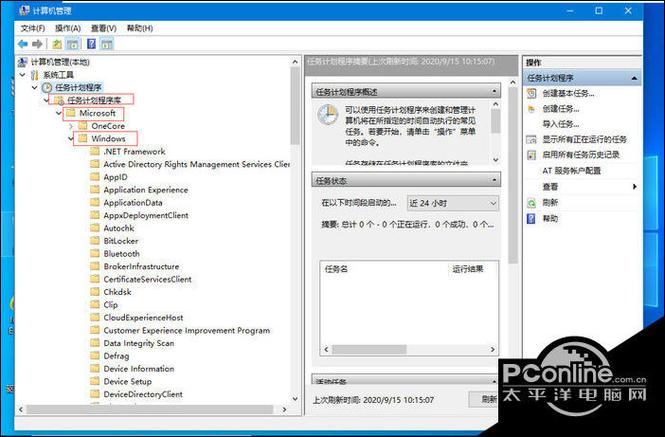Screen dimensions: 665x437
Task: Click the tree pane horizontal scroll right arrow
Action: click(x=285, y=409)
